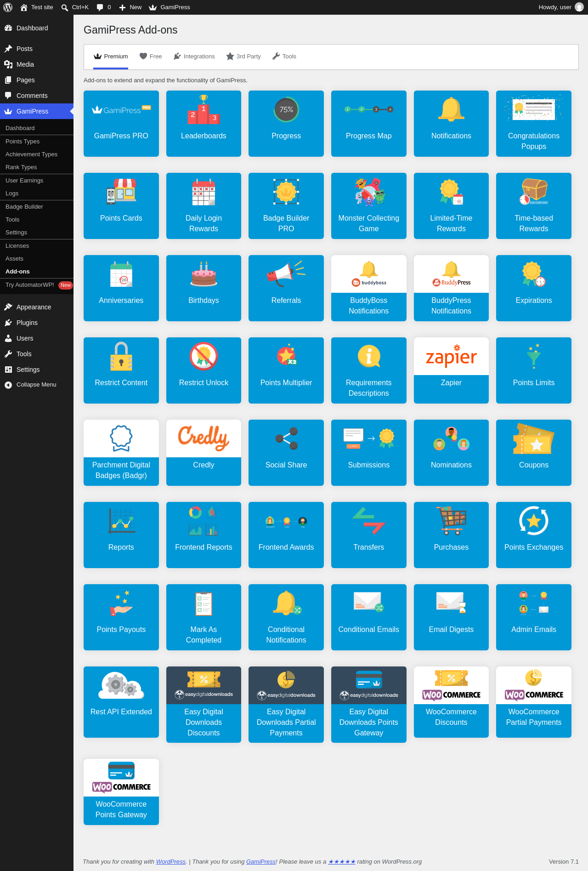
Task: Open the Mark As Completed clipboard icon
Action: pos(204,603)
